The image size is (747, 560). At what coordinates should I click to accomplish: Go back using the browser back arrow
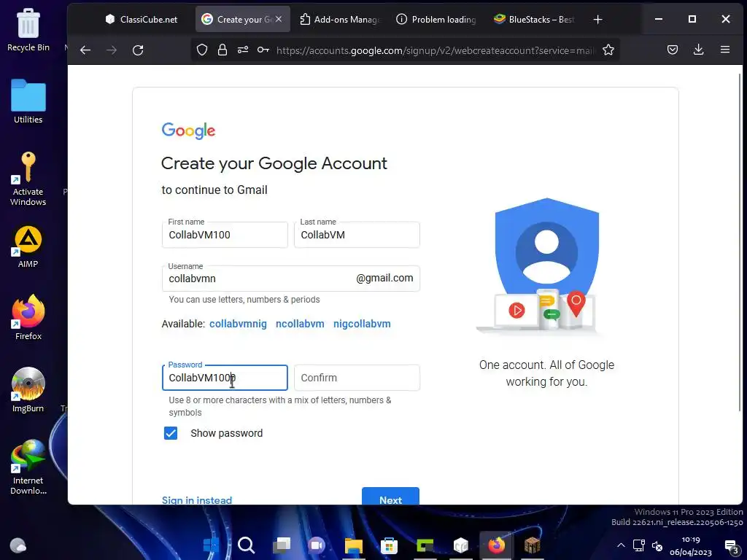point(85,50)
